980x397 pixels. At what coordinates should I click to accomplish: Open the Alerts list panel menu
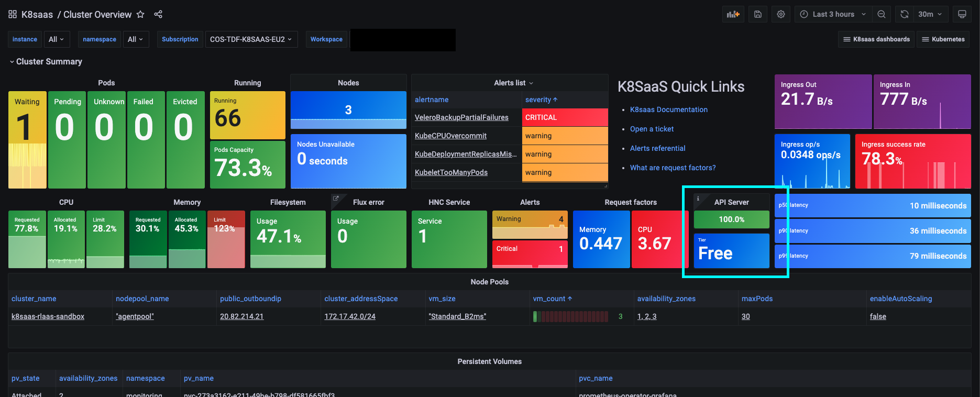point(513,83)
